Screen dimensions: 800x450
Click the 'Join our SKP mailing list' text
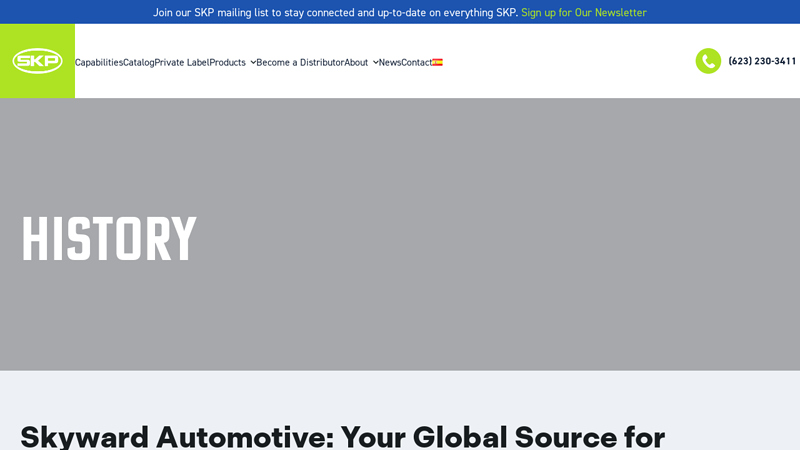(x=335, y=12)
